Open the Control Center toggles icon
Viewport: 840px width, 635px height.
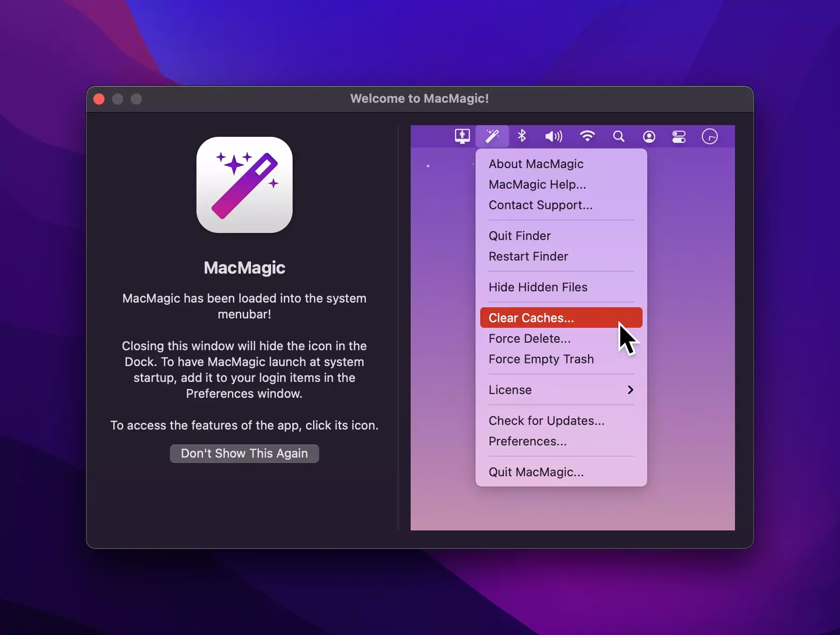679,137
